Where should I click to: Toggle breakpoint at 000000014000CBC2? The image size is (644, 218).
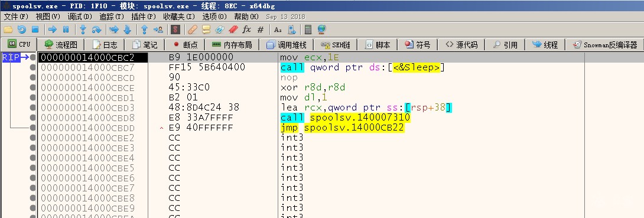[x=33, y=57]
